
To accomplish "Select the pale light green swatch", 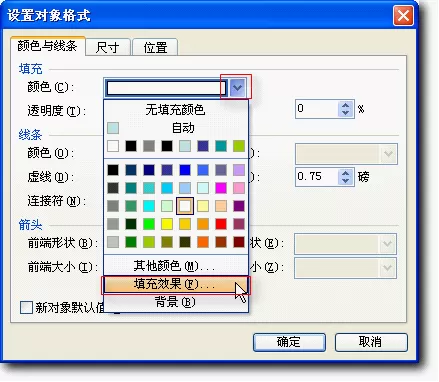I will click(167, 206).
